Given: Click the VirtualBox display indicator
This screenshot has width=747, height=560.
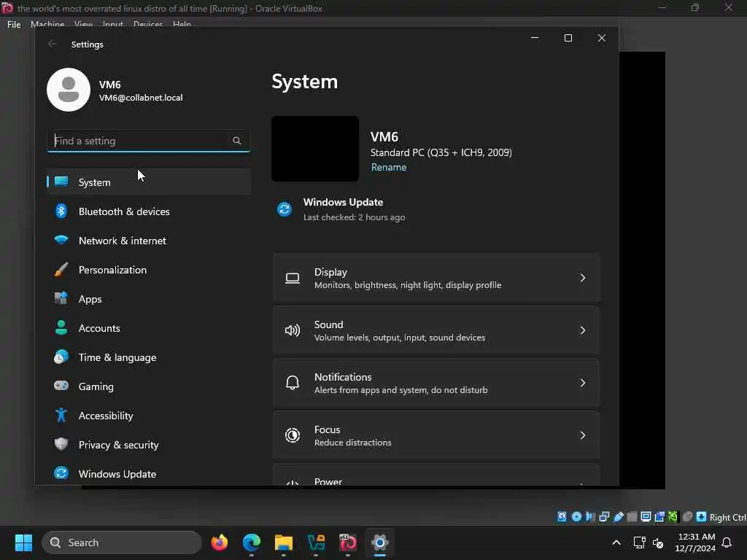Looking at the screenshot, I should (646, 517).
